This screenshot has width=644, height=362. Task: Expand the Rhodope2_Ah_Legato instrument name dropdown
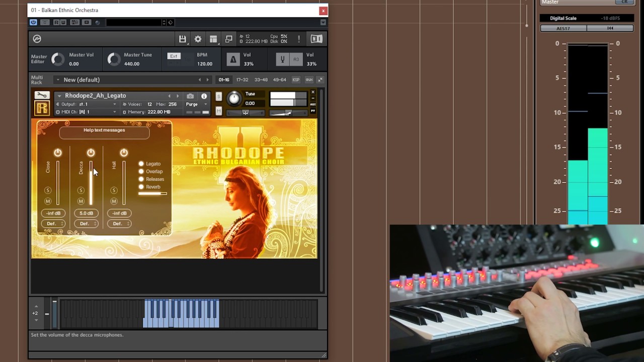59,96
